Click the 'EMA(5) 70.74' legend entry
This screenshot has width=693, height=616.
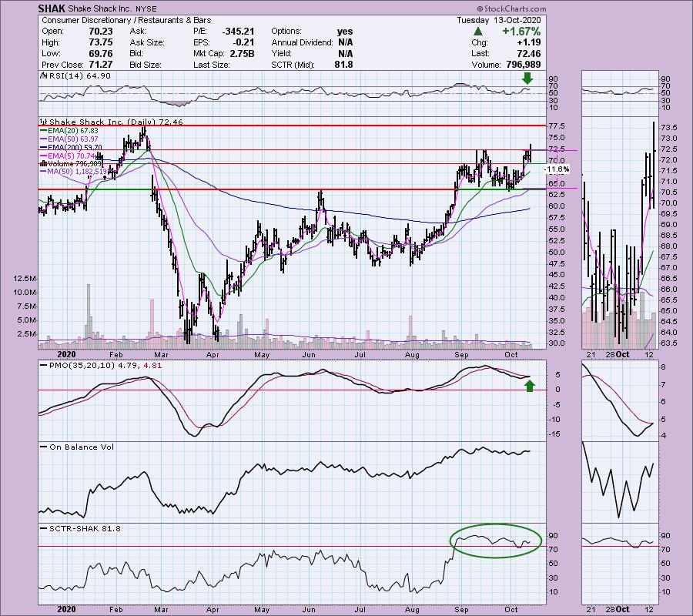coord(71,156)
